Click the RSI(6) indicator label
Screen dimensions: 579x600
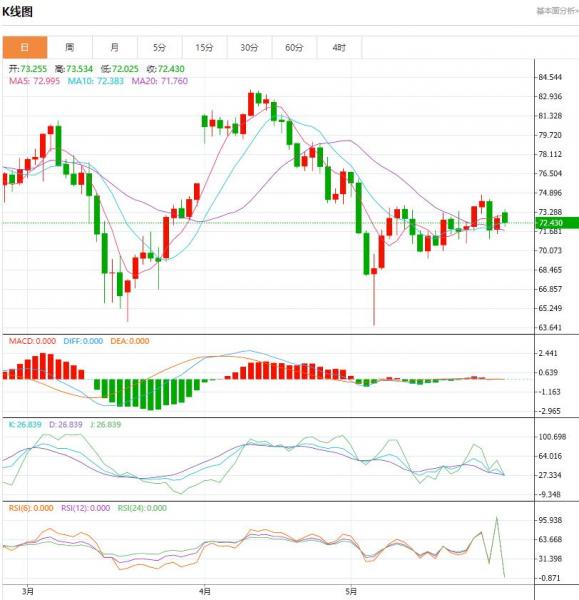[31, 508]
